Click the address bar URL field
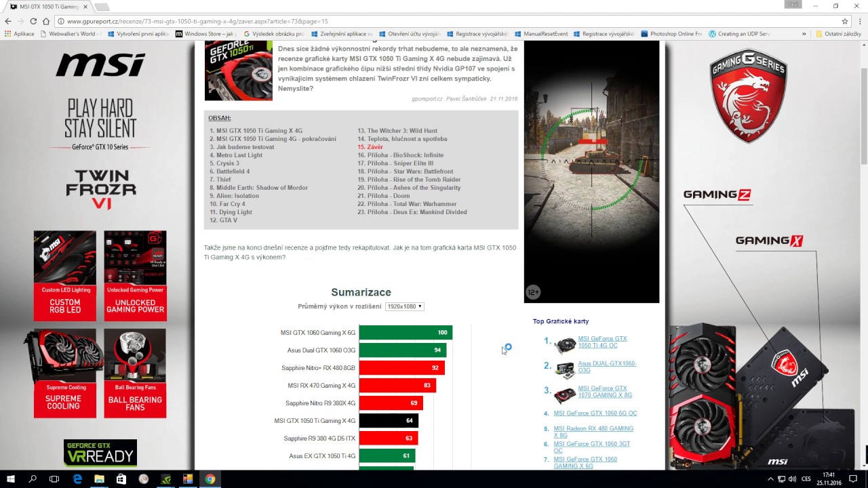The image size is (868, 488). pos(448,22)
